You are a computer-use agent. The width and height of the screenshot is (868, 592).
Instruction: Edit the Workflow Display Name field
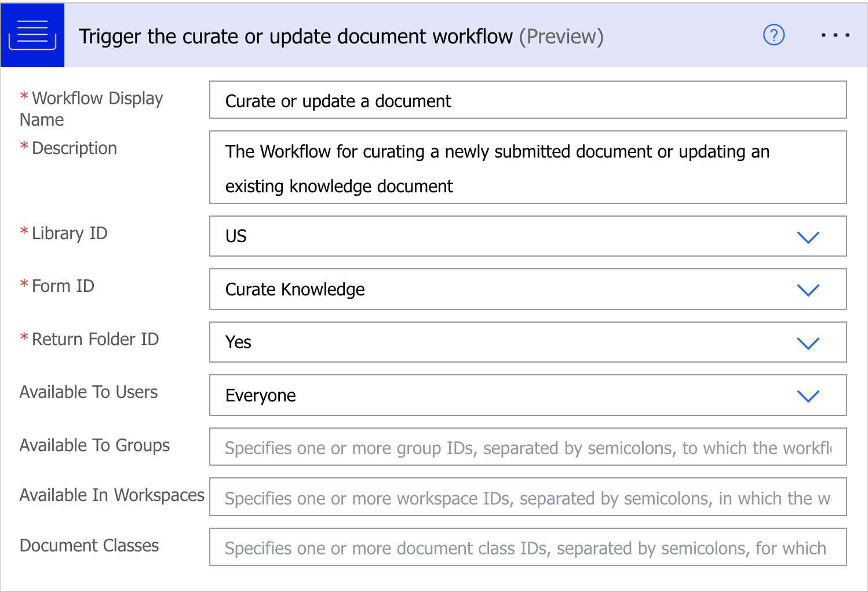[x=527, y=100]
